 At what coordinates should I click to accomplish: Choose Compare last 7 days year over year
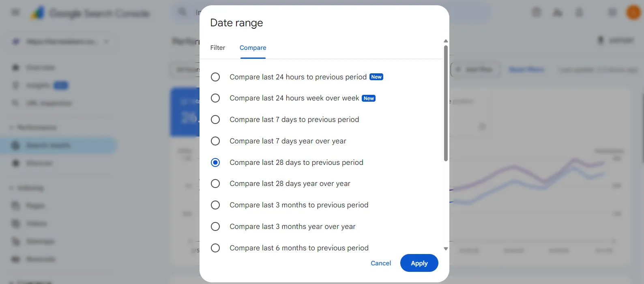point(215,141)
